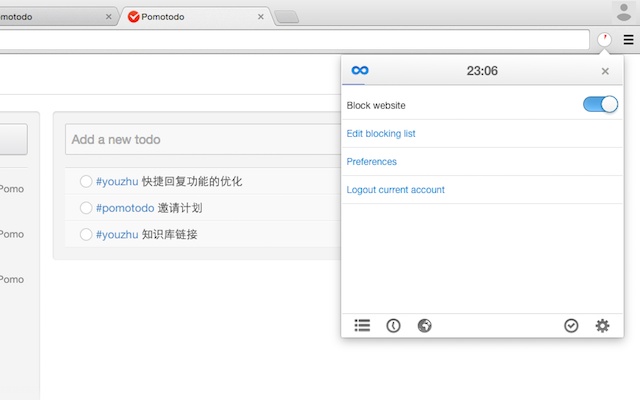
Task: Open the todo list icon in popup footer
Action: click(362, 325)
